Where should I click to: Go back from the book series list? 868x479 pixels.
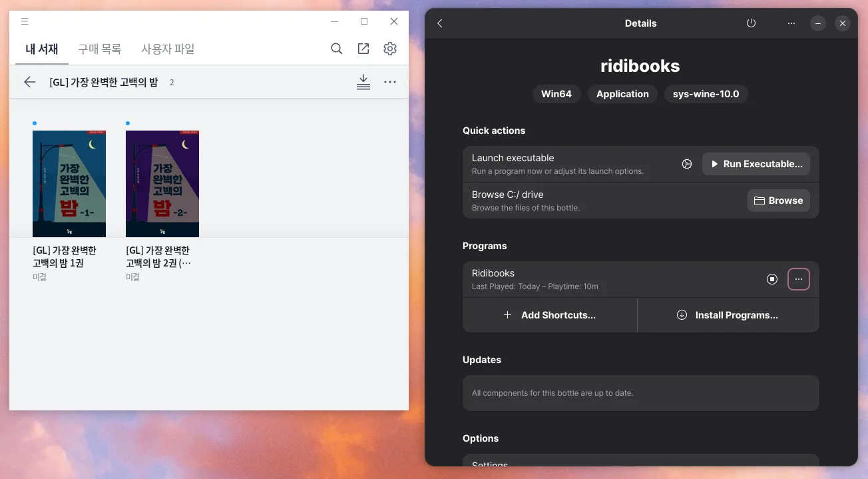pos(30,82)
